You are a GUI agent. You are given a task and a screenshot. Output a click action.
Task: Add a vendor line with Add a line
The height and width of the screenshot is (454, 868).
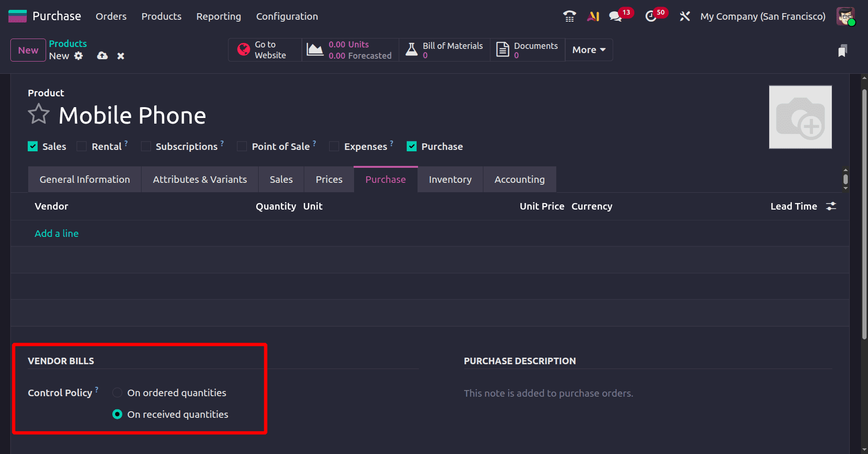coord(56,233)
